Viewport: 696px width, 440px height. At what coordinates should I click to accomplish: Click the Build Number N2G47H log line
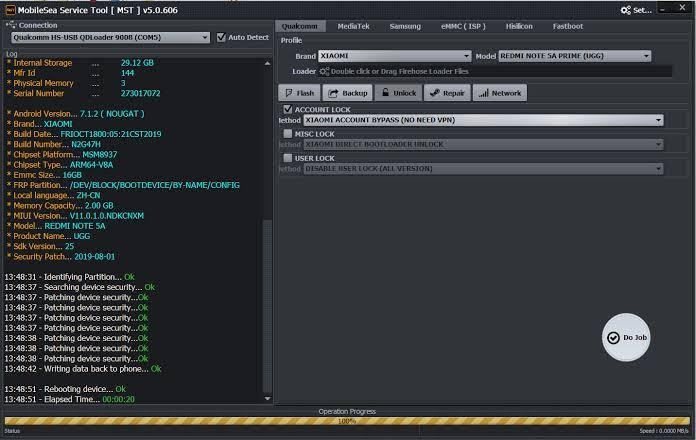coord(54,144)
